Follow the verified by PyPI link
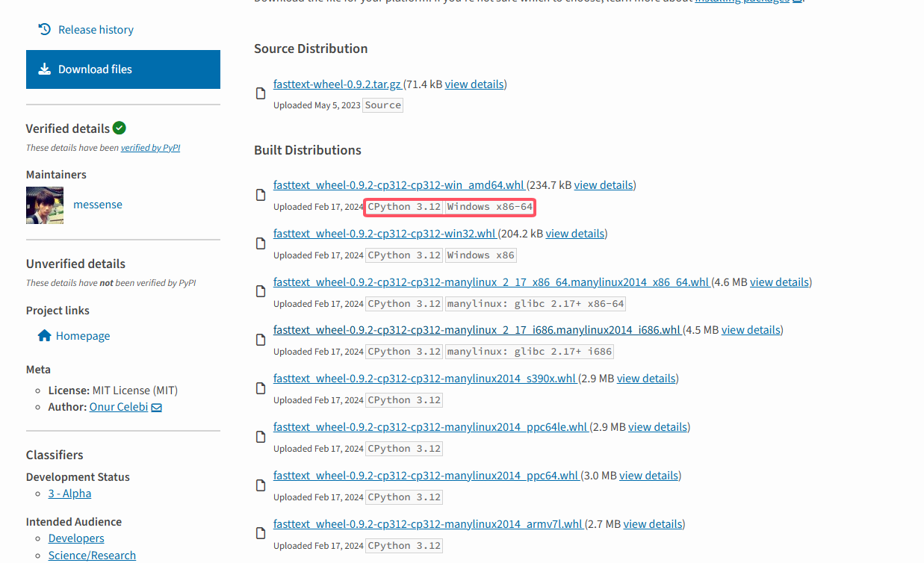This screenshot has width=924, height=563. coord(150,148)
